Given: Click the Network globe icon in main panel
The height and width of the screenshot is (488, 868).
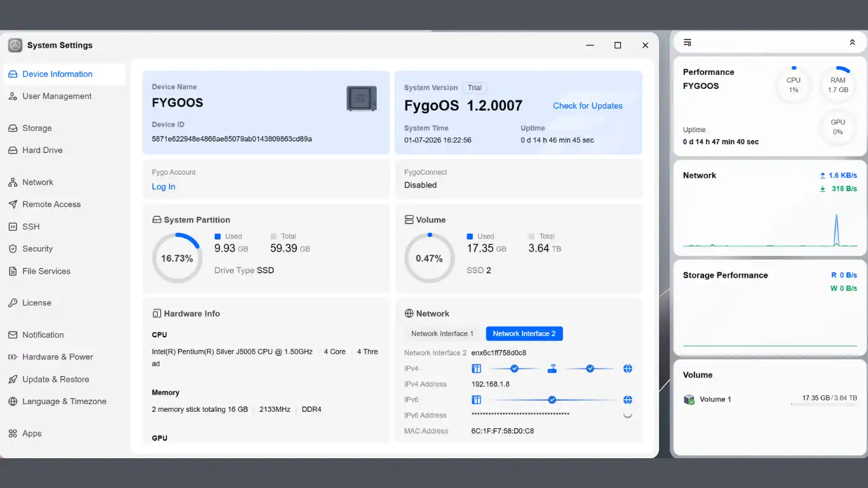Looking at the screenshot, I should pyautogui.click(x=409, y=314).
